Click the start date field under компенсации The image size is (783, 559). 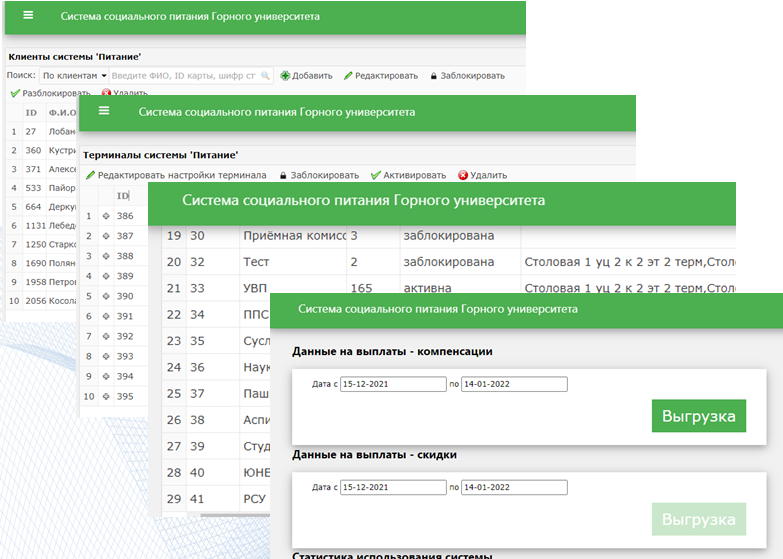click(393, 384)
